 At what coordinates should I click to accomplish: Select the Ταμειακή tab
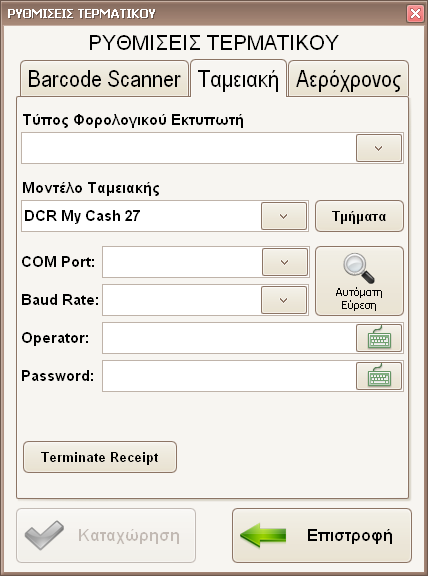[238, 78]
